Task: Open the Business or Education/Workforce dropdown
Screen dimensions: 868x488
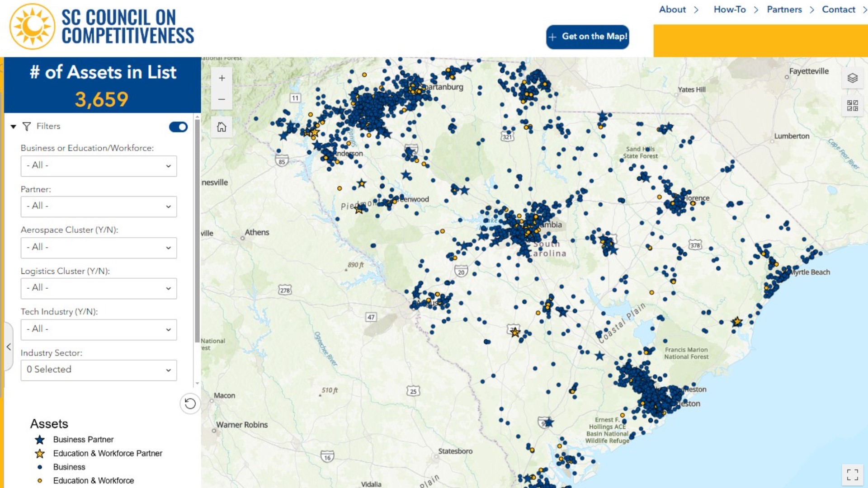Action: [x=99, y=166]
